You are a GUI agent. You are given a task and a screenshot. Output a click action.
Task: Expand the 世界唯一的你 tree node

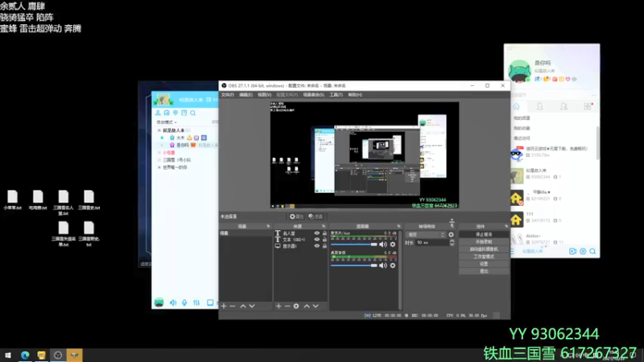click(159, 167)
